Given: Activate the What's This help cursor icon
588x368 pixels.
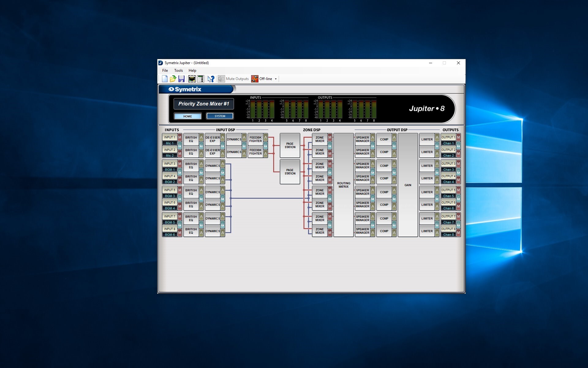Looking at the screenshot, I should tap(211, 79).
